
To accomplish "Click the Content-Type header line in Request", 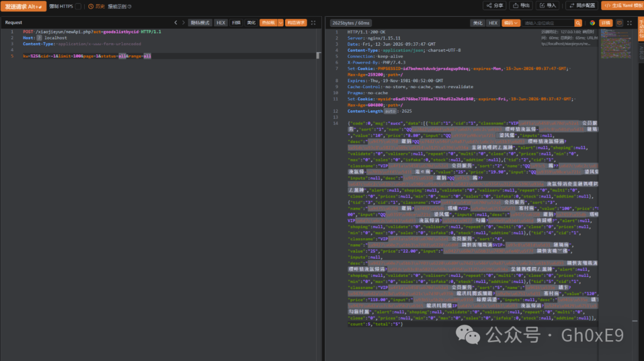I will click(x=82, y=44).
